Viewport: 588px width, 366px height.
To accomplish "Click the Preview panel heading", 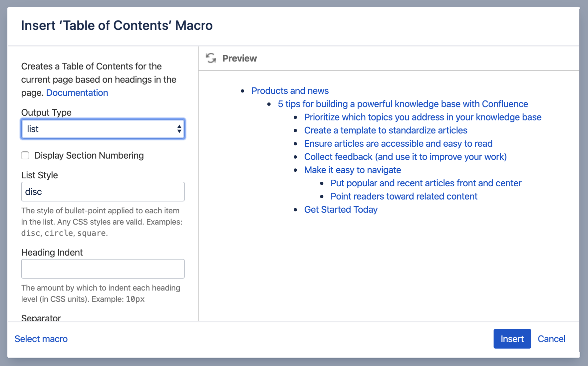I will [x=239, y=58].
